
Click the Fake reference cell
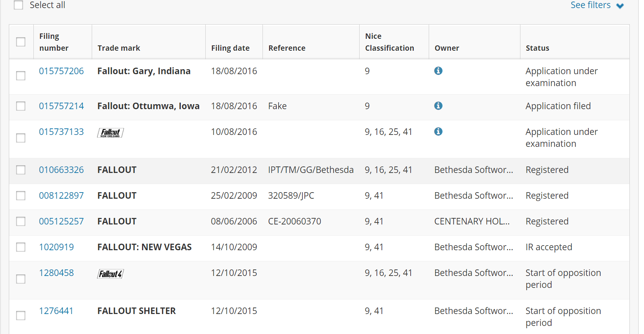click(277, 106)
